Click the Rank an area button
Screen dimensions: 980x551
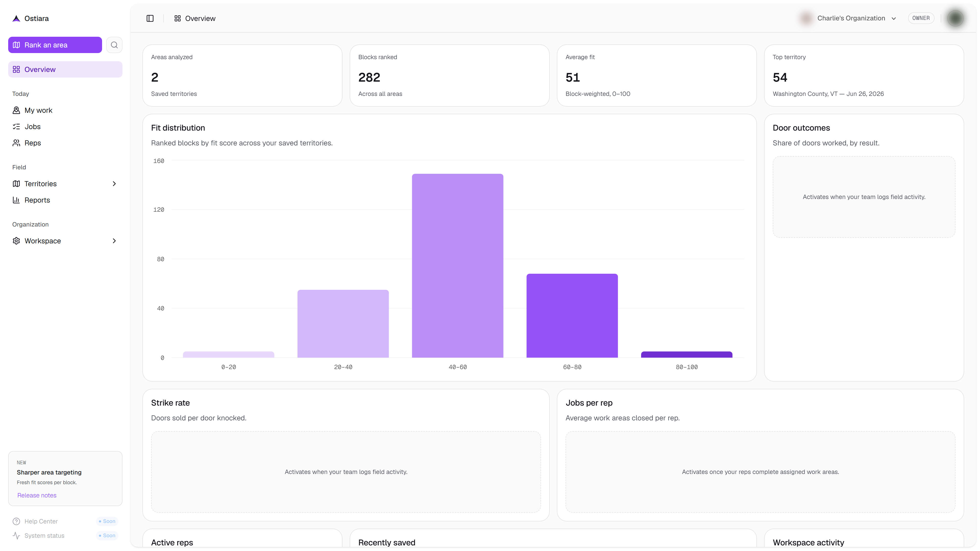click(55, 45)
